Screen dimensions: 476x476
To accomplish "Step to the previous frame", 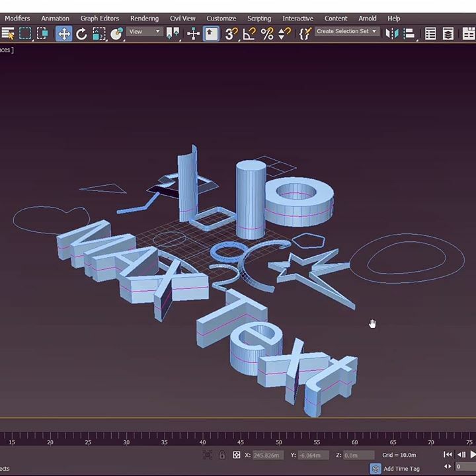I will [x=461, y=454].
